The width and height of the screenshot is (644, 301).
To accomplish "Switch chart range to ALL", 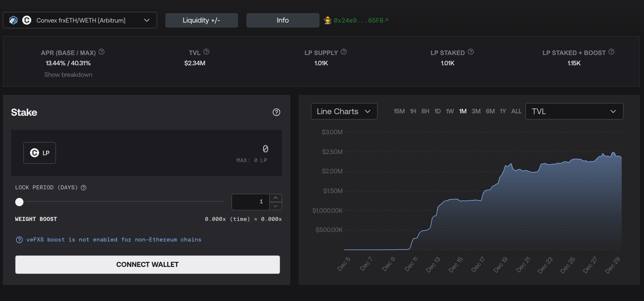I will [x=516, y=111].
